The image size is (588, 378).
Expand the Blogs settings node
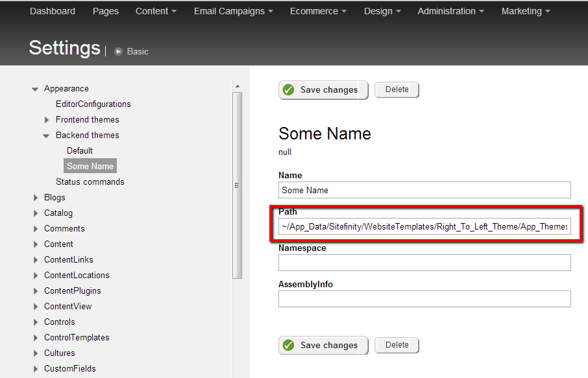pyautogui.click(x=35, y=198)
